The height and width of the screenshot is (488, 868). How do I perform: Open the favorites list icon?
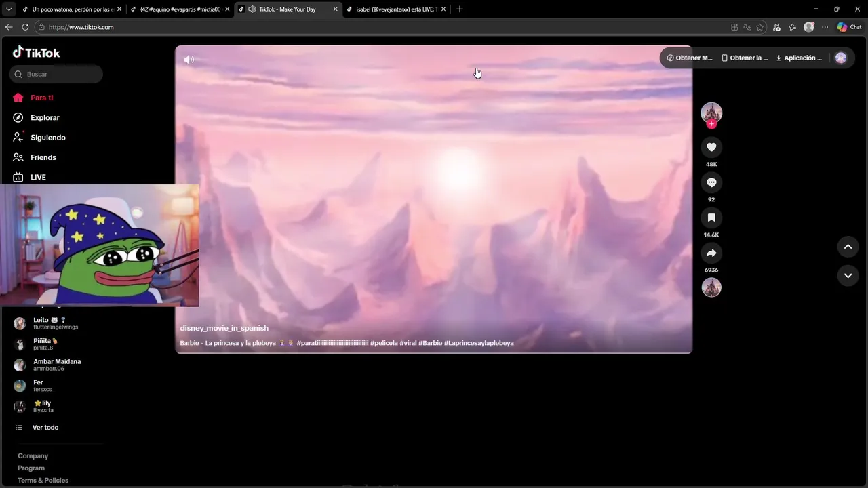tap(792, 27)
